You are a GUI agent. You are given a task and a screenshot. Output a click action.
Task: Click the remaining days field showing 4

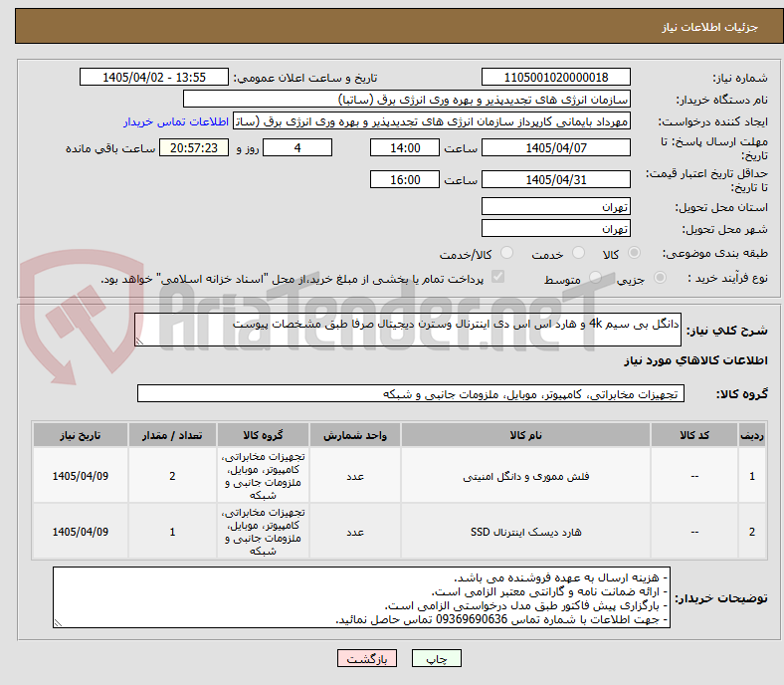[297, 148]
